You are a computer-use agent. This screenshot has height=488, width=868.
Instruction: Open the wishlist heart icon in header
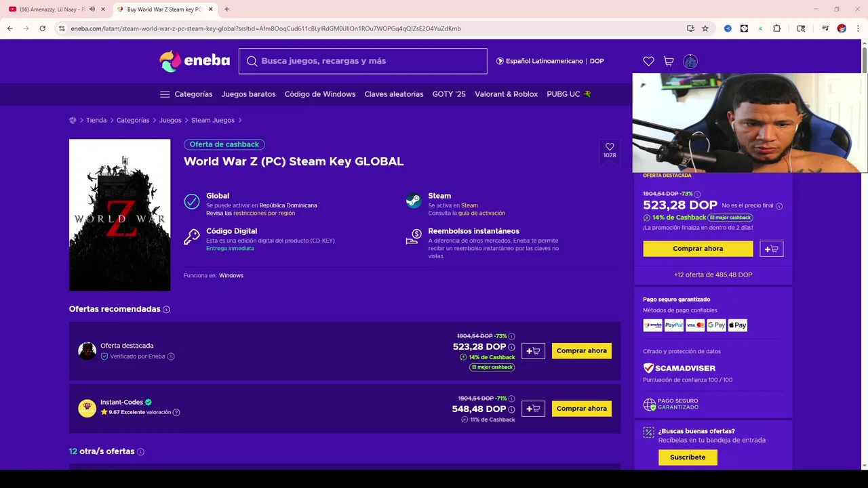coord(649,61)
